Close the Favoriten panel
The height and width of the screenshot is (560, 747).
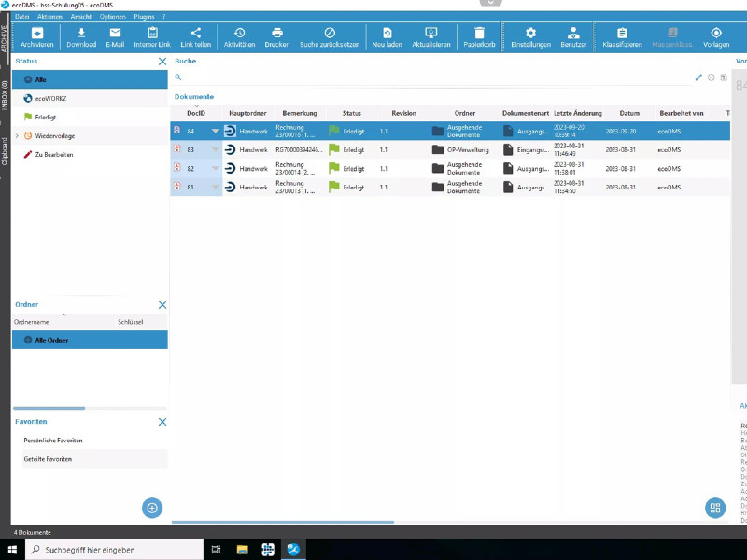pyautogui.click(x=162, y=422)
